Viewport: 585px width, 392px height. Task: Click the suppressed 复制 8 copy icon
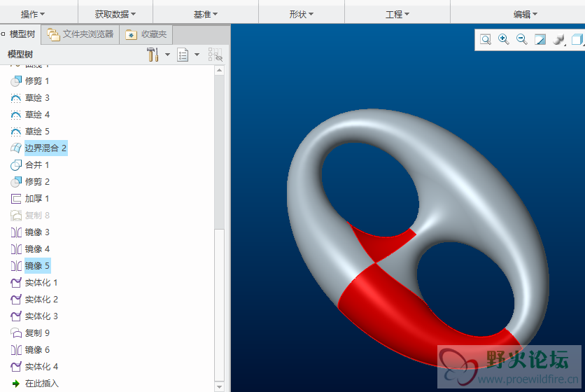click(x=15, y=216)
